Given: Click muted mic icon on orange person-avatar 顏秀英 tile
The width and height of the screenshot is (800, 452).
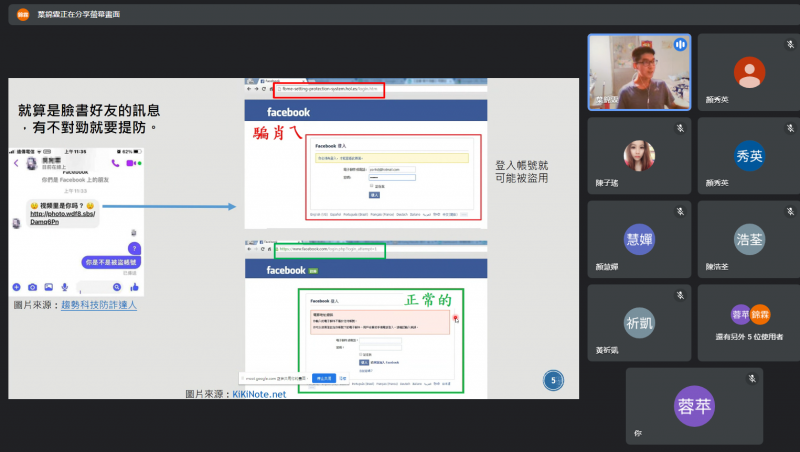Looking at the screenshot, I should coord(790,45).
